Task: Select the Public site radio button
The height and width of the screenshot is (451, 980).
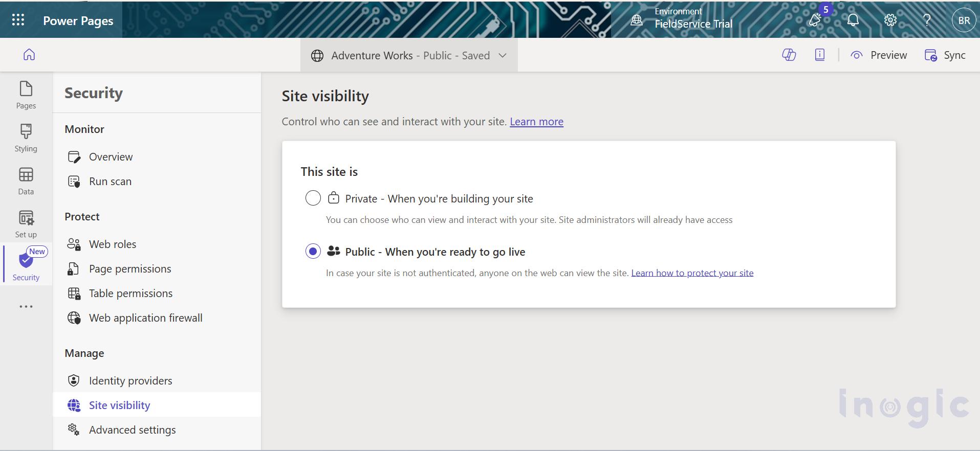Action: 313,251
